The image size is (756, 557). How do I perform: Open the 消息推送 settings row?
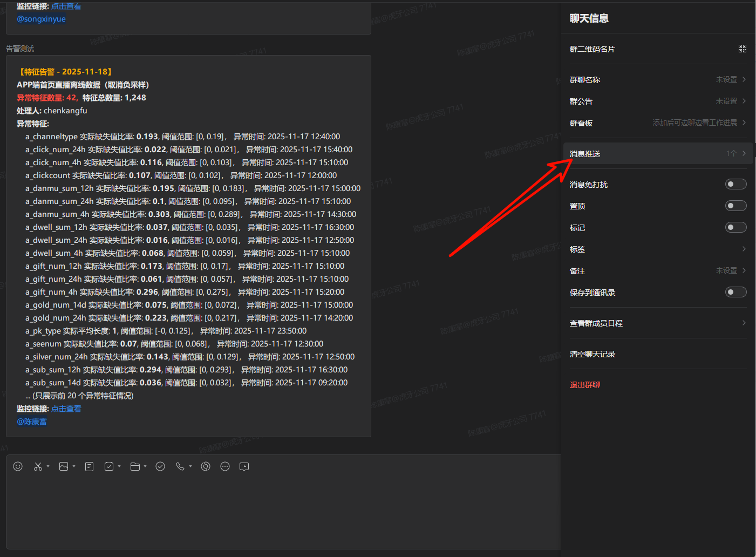(x=657, y=154)
